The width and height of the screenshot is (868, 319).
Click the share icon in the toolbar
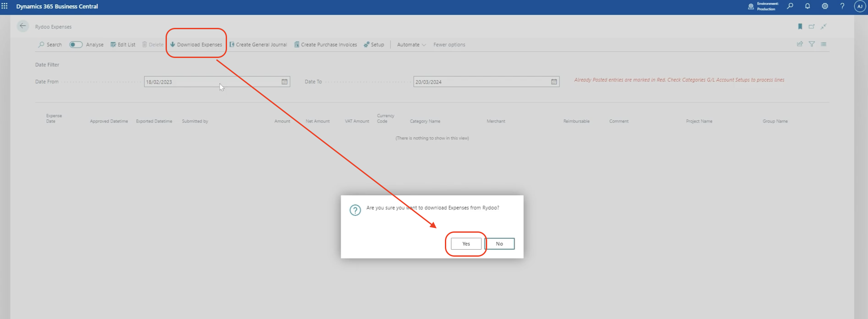(x=800, y=44)
